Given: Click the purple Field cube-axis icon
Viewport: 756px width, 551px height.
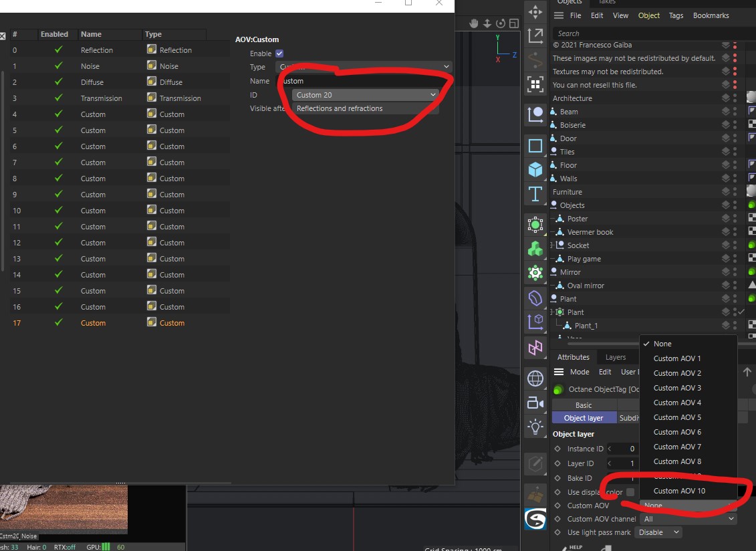Looking at the screenshot, I should (x=535, y=322).
